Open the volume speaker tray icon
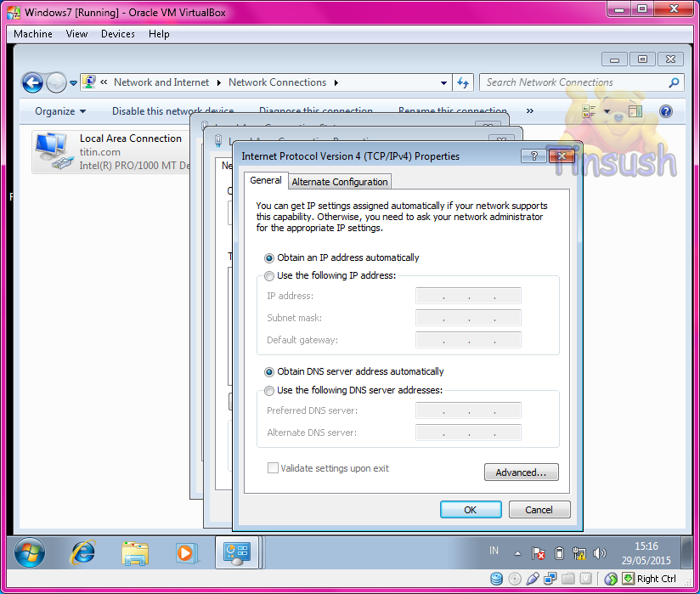The width and height of the screenshot is (700, 594). click(599, 553)
